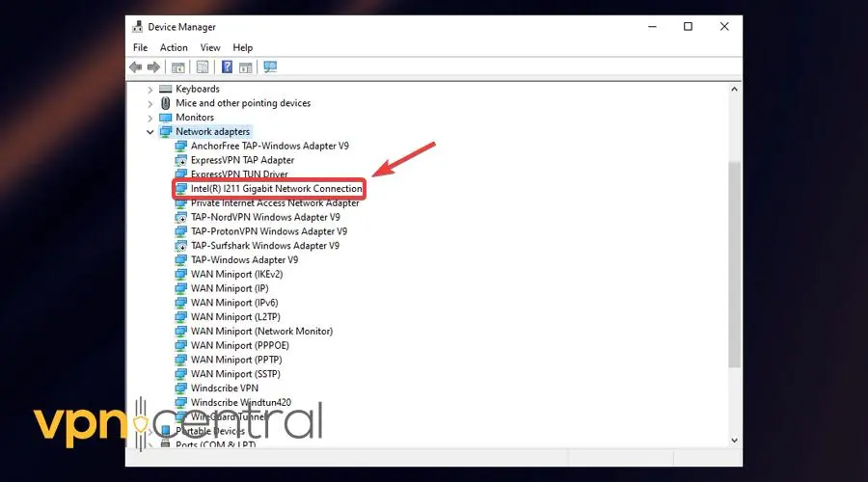
Task: Click the Network adapters category icon
Action: pyautogui.click(x=166, y=132)
